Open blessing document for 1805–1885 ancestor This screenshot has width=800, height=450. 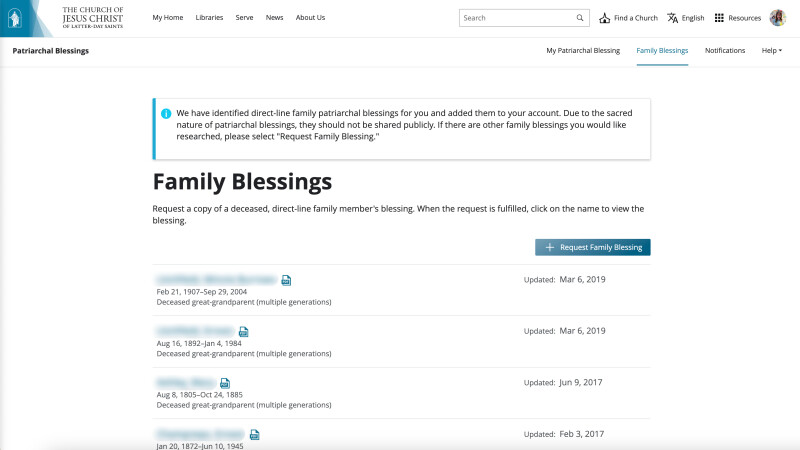[x=225, y=382]
